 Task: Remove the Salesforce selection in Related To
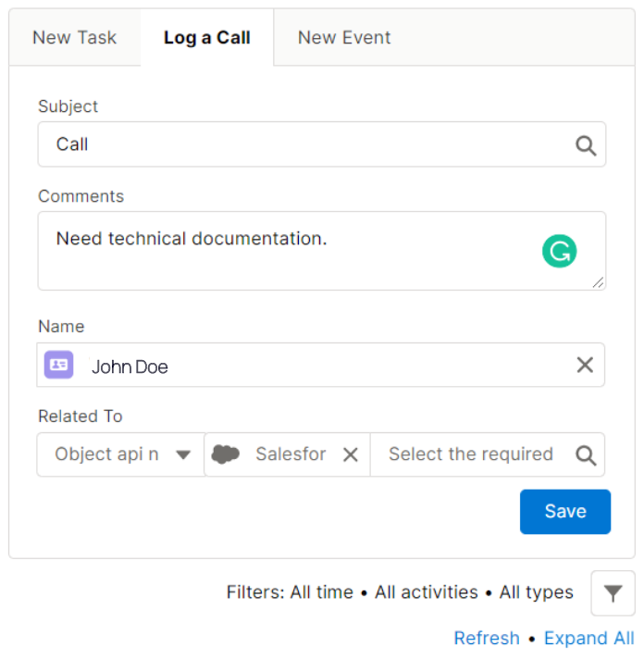tap(351, 454)
